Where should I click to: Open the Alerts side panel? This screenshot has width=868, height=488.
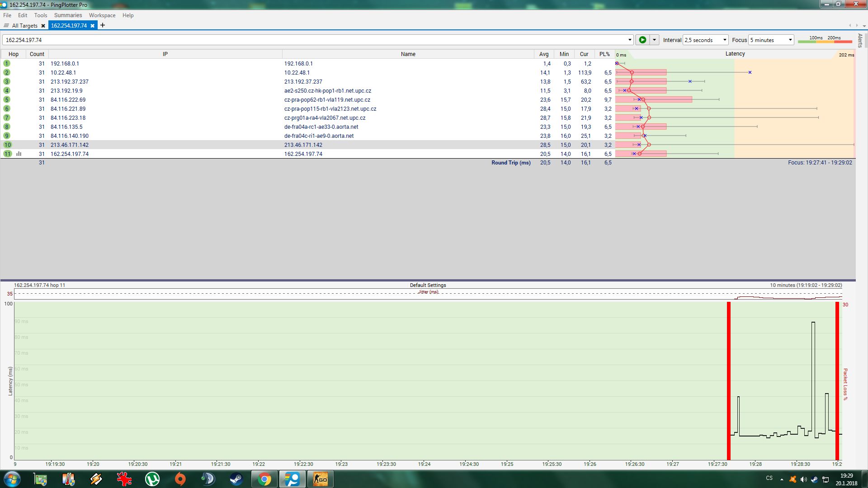pos(860,40)
